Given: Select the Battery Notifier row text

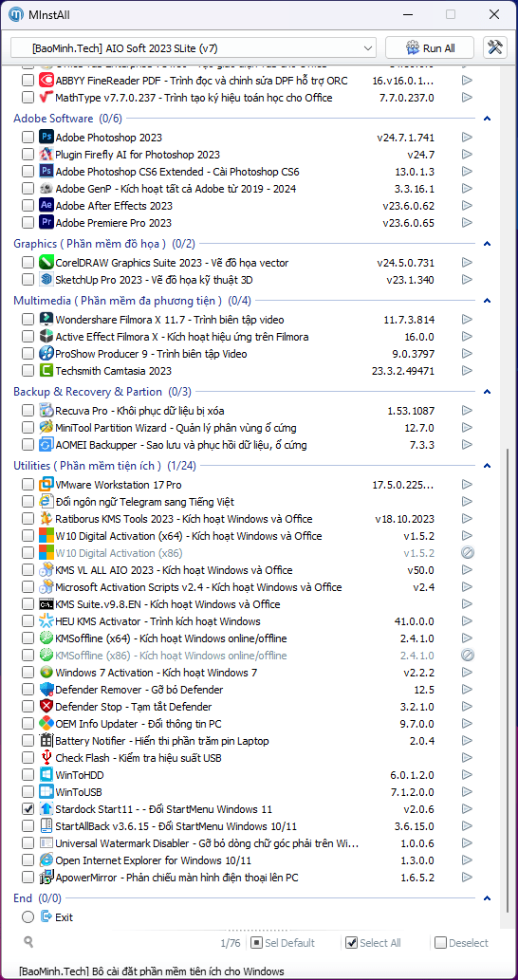Looking at the screenshot, I should pyautogui.click(x=162, y=741).
